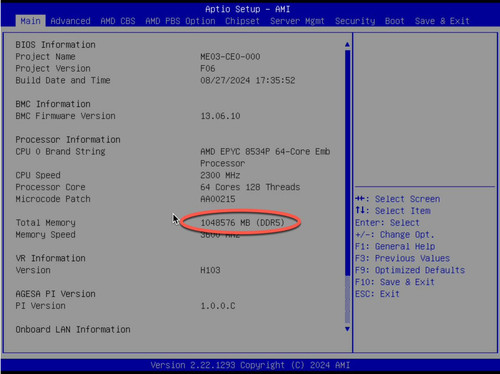The image size is (500, 374).
Task: Click the 08/27/2024 17:35:52 build date
Action: (x=247, y=80)
